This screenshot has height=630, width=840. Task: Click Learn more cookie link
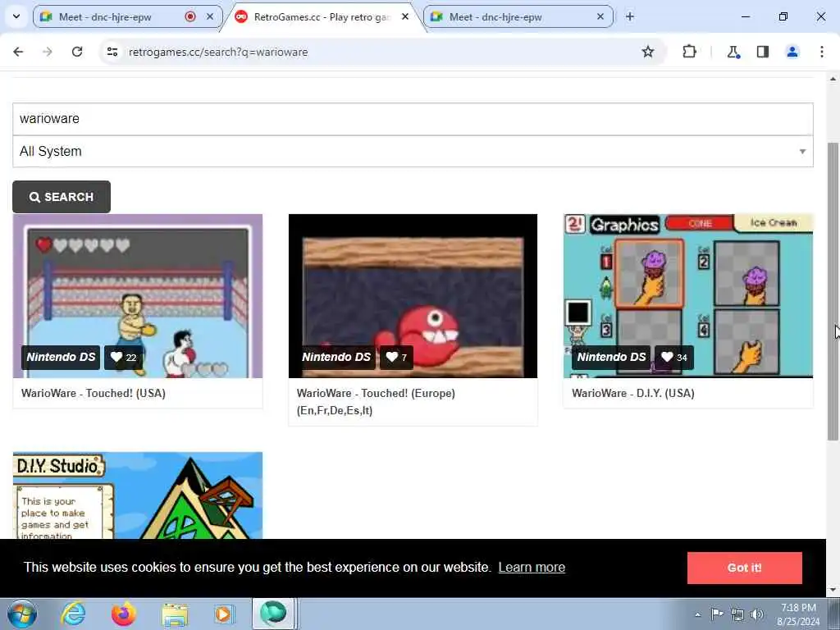click(532, 568)
